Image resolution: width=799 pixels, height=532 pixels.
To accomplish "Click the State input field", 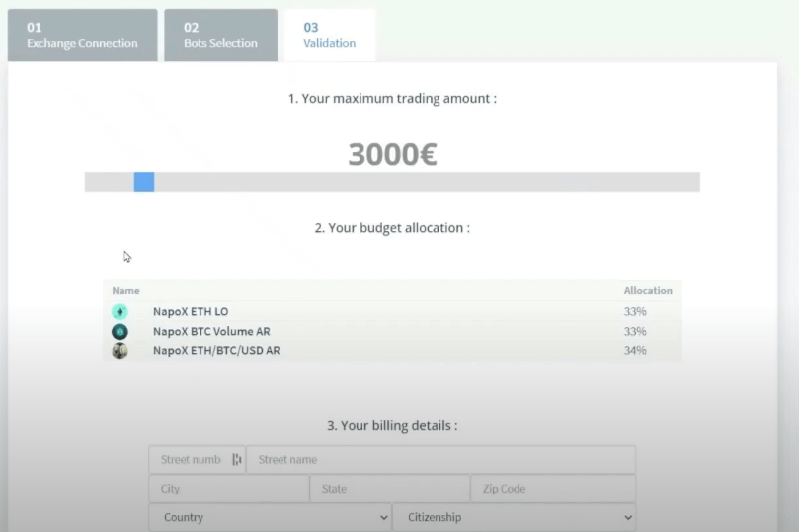I will tap(390, 489).
